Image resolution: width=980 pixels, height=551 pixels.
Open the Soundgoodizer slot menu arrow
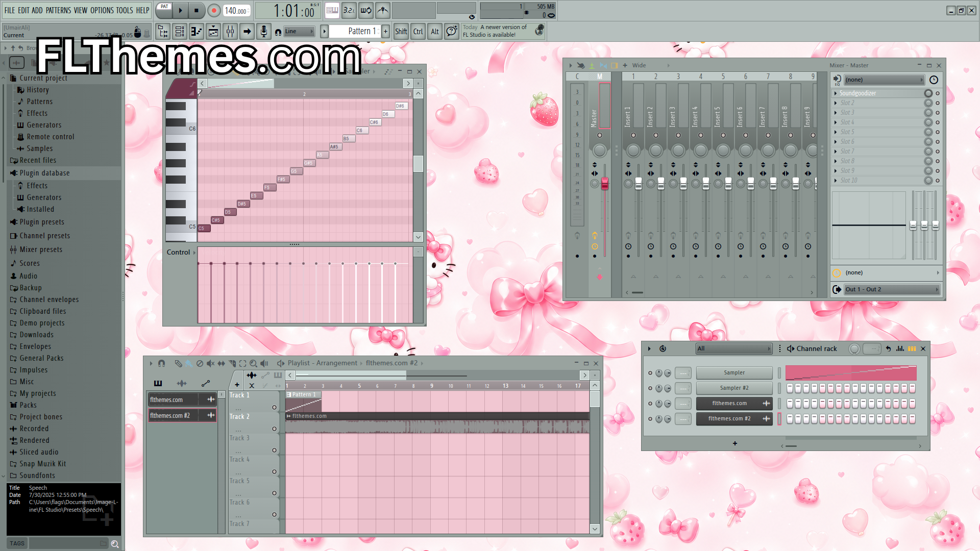[x=836, y=93]
